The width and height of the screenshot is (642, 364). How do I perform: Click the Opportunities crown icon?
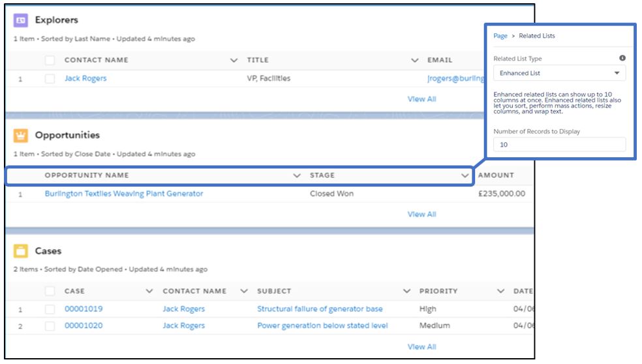[x=20, y=135]
